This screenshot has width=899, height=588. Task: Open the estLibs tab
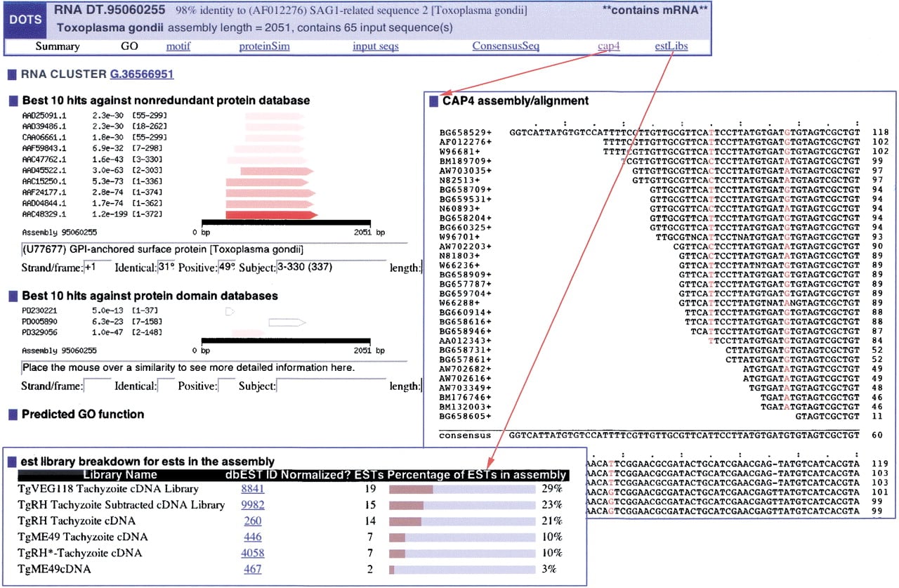[671, 47]
